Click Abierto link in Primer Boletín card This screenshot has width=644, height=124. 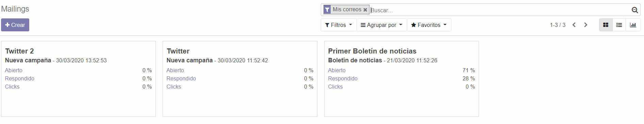tap(337, 70)
